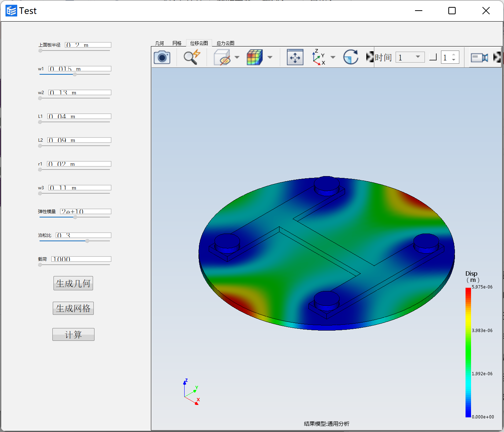Click the L1 input field
The width and height of the screenshot is (504, 432).
[x=79, y=116]
